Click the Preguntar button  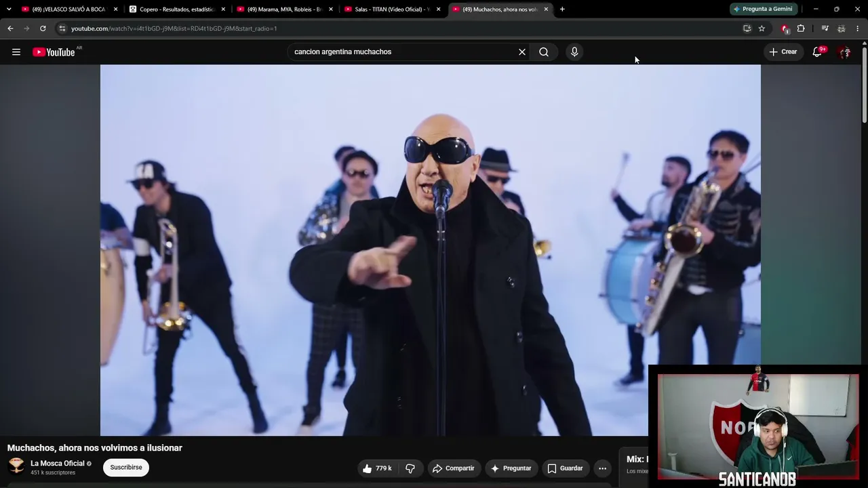click(511, 468)
